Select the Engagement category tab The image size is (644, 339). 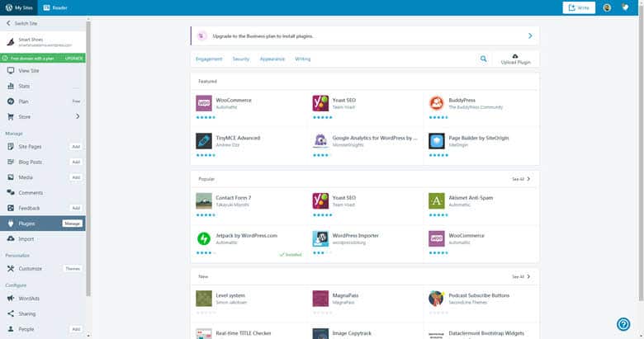click(x=209, y=59)
